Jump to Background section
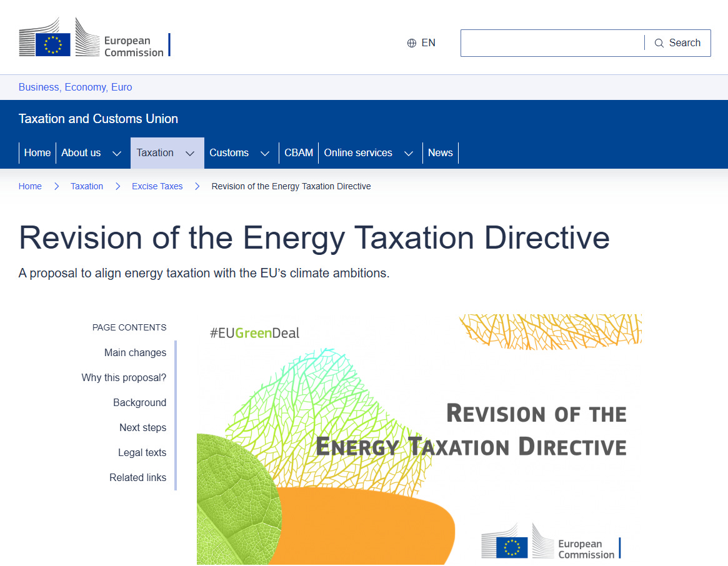The height and width of the screenshot is (566, 728). pyautogui.click(x=140, y=402)
